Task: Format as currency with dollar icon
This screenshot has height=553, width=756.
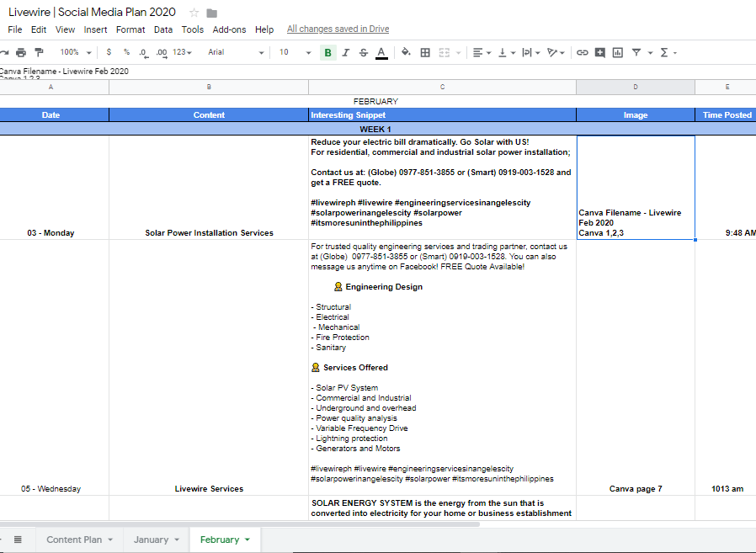Action: coord(109,52)
